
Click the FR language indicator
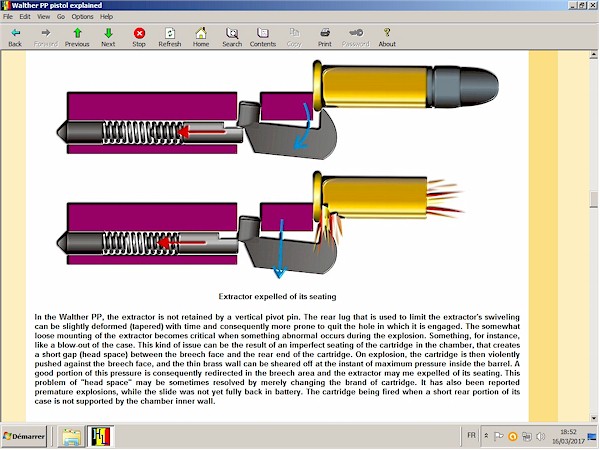pyautogui.click(x=471, y=435)
